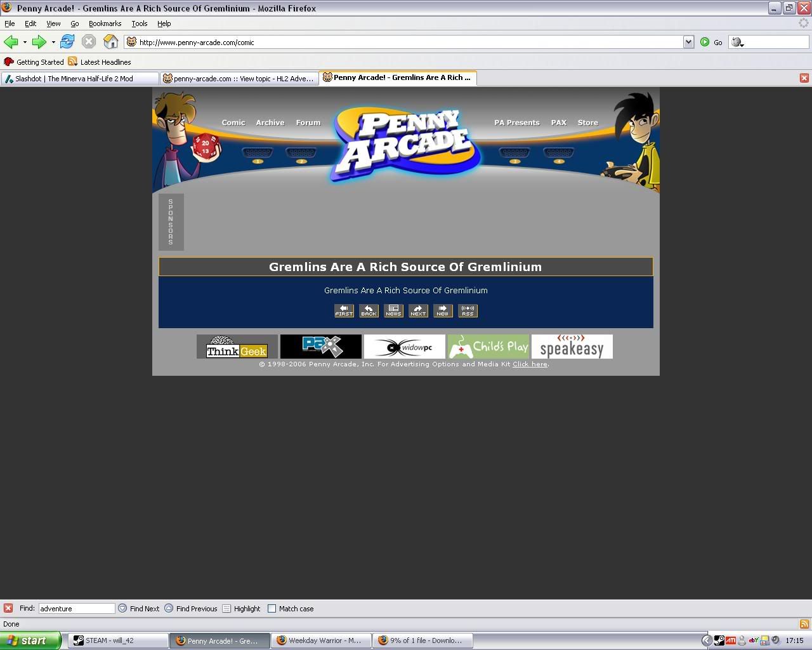This screenshot has width=812, height=650.
Task: Open the comic RSS feed icon
Action: (x=468, y=310)
